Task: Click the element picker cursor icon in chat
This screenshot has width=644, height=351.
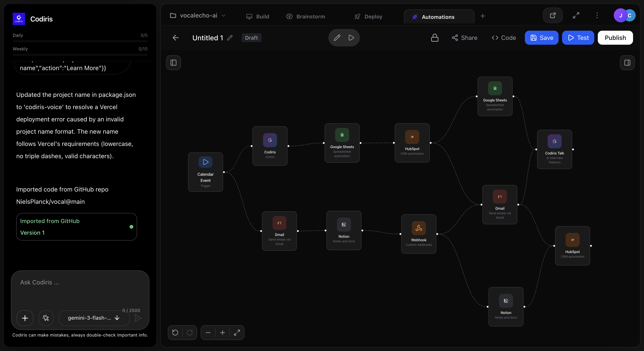Action: pyautogui.click(x=46, y=318)
